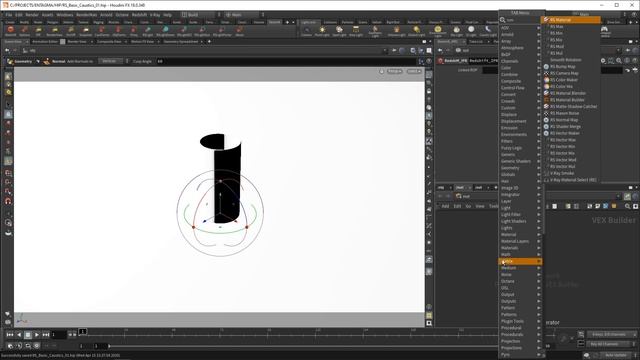The height and width of the screenshot is (360, 640).
Task: Open Key All Channels dropdown
Action: pyautogui.click(x=611, y=344)
